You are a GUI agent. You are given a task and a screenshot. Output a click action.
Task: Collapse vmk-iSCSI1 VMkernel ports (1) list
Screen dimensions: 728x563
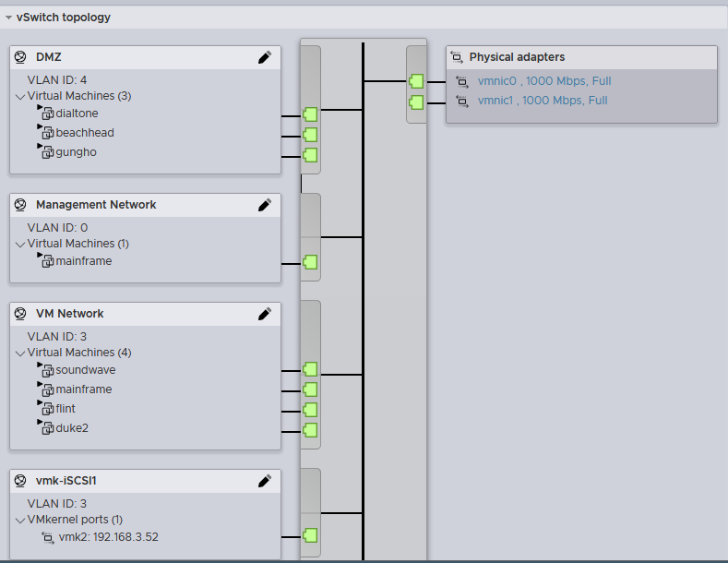point(20,521)
